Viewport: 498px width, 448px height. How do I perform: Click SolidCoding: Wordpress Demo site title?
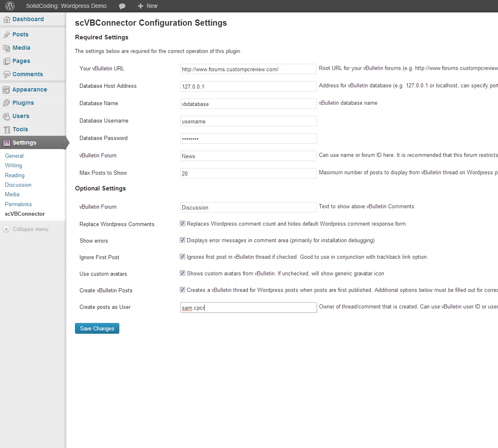[66, 6]
